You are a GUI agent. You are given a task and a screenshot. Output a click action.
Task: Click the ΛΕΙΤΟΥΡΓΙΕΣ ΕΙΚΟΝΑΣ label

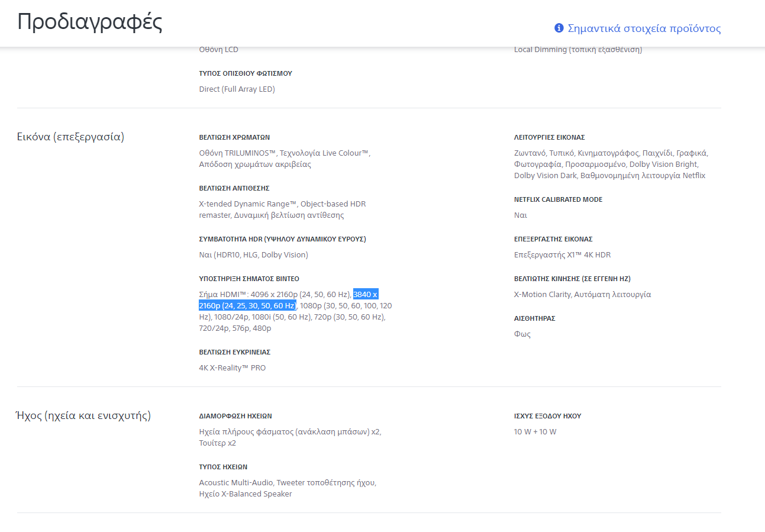[x=550, y=137]
